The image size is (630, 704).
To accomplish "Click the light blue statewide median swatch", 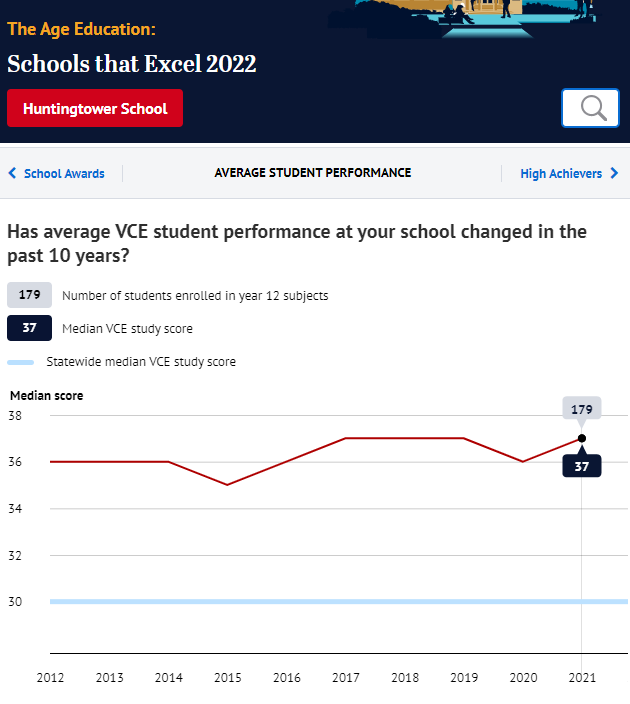I will click(20, 362).
